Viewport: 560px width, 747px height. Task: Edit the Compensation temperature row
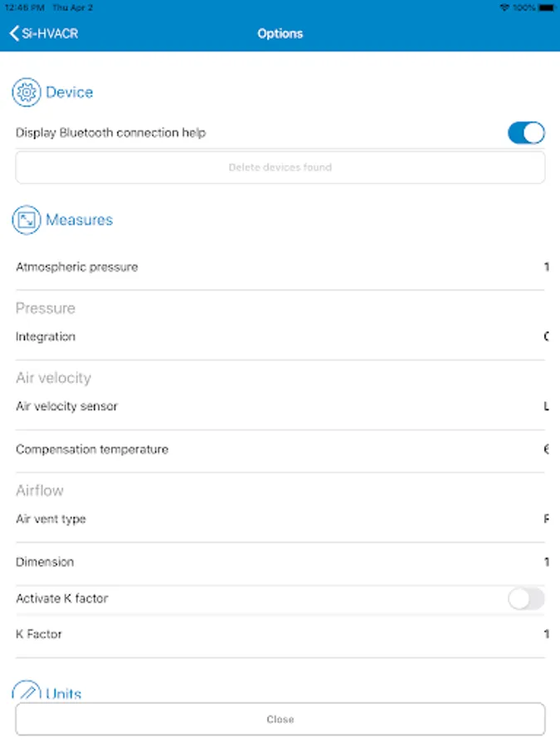tap(280, 450)
